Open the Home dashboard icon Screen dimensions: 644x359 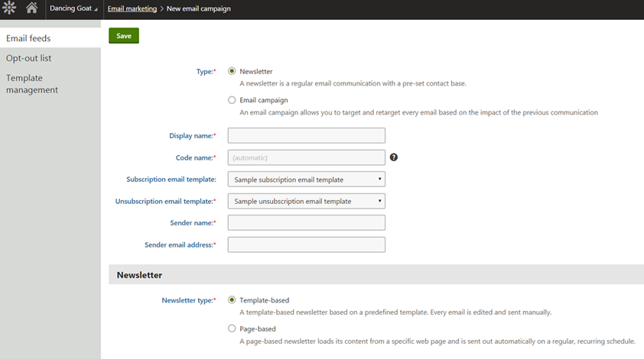click(31, 8)
